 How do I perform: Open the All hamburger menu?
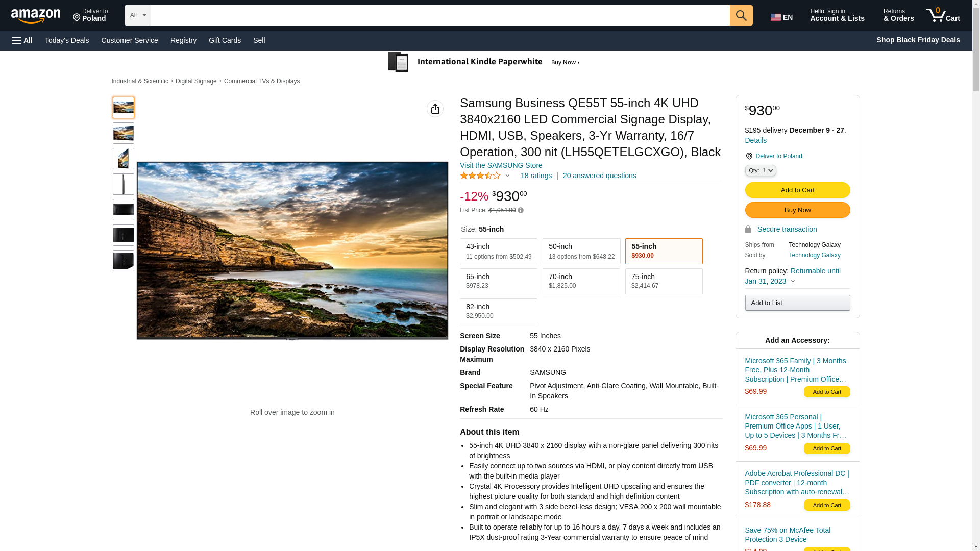tap(22, 40)
